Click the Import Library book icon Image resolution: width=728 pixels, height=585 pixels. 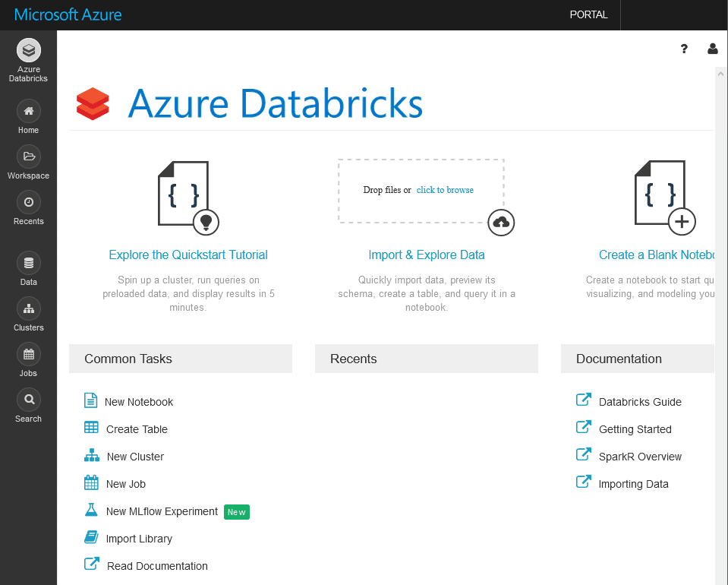91,537
